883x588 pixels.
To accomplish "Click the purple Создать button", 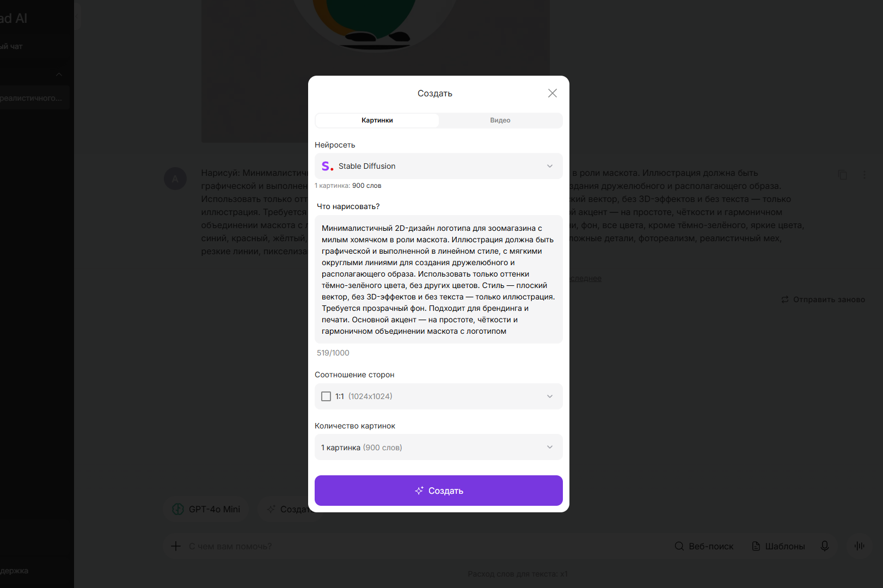I will pos(438,491).
